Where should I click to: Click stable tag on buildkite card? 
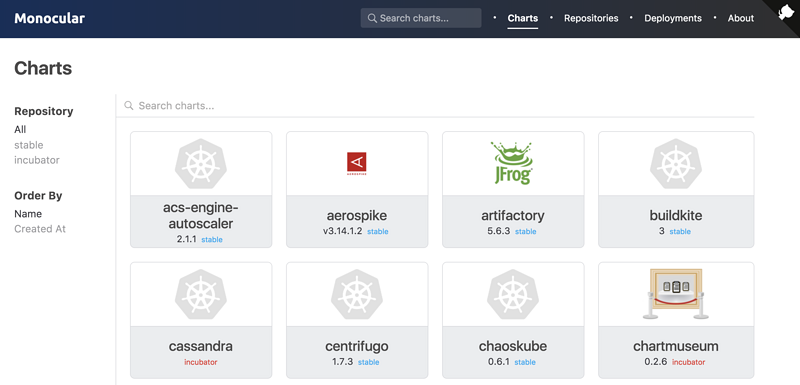[680, 232]
